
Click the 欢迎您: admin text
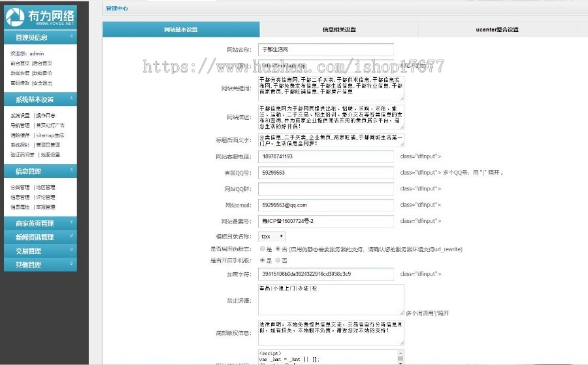pos(27,54)
